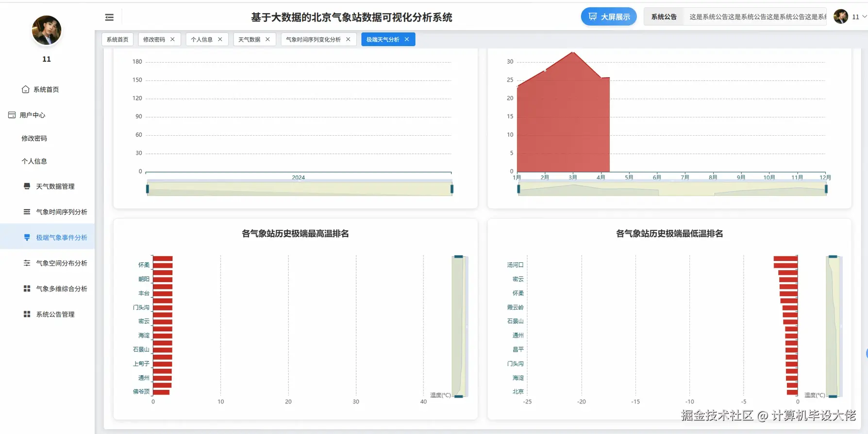Close the 修改密码 tab
This screenshot has width=868, height=434.
coord(172,39)
